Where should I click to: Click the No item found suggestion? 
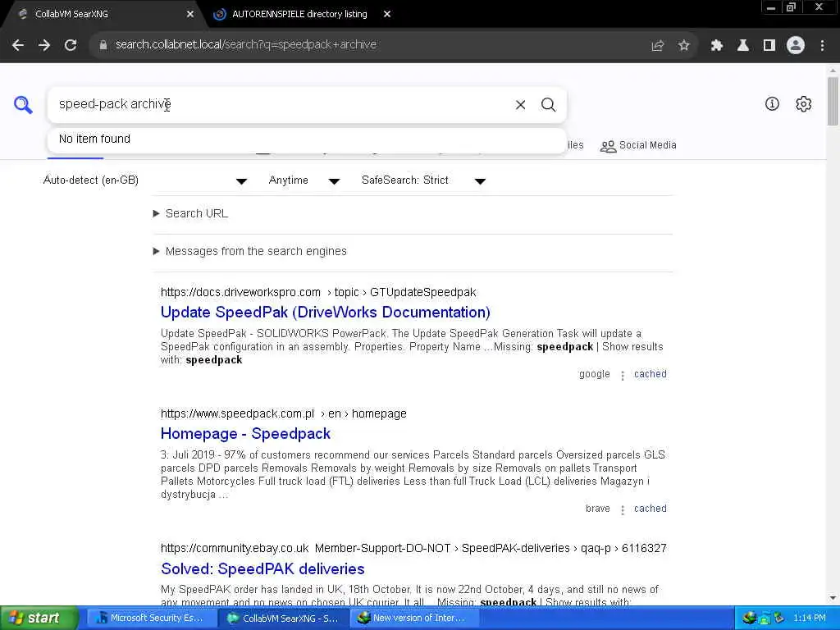pos(307,139)
